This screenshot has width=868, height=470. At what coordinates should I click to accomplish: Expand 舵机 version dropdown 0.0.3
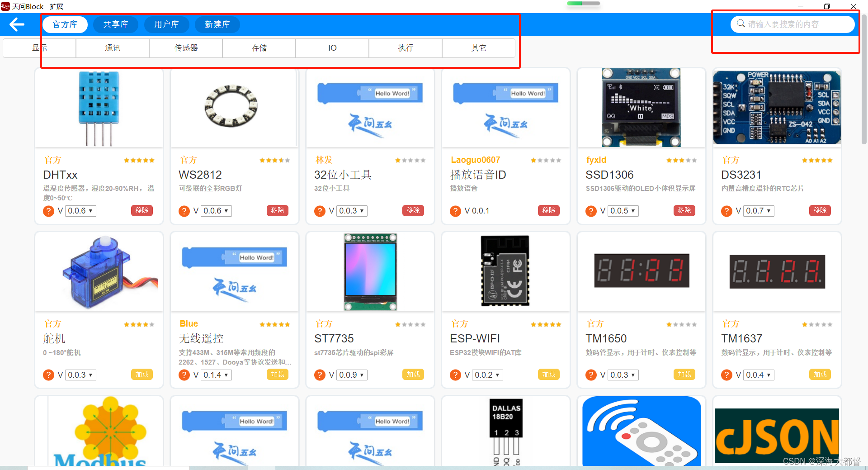point(81,375)
